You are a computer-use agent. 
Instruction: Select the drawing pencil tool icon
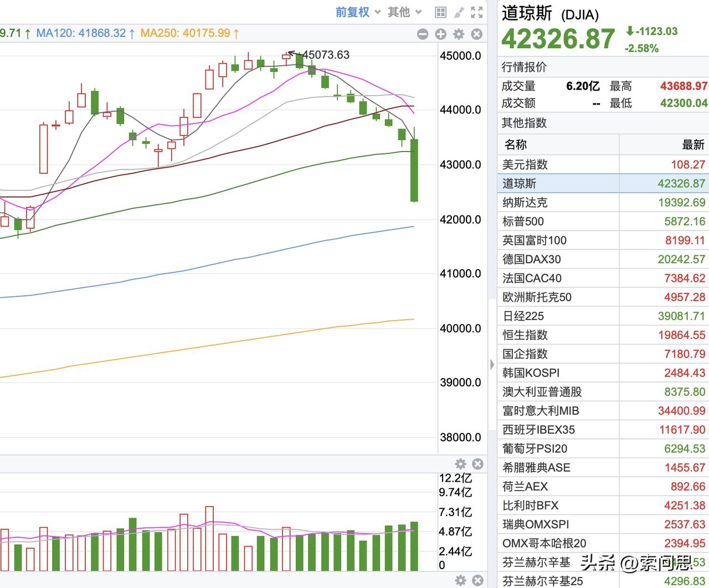[459, 12]
